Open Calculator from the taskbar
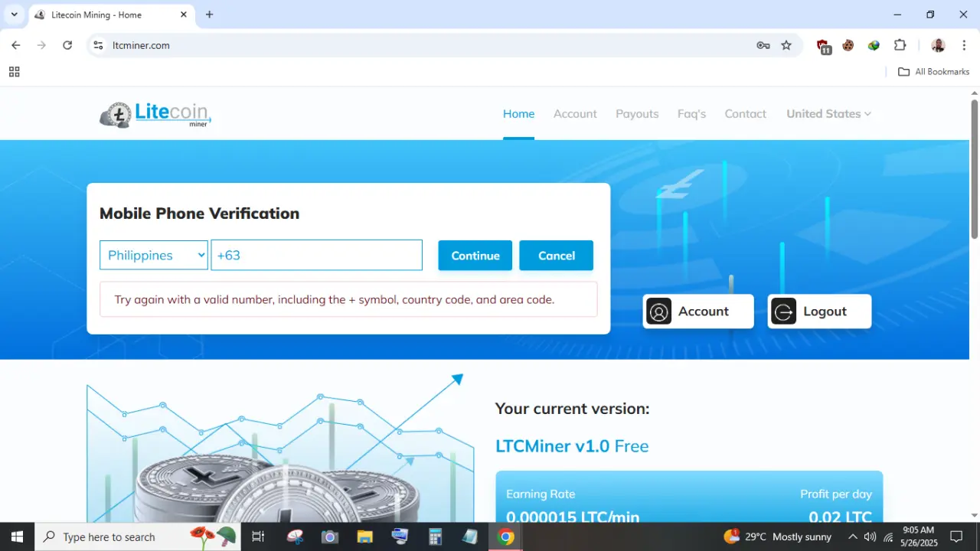 tap(435, 536)
